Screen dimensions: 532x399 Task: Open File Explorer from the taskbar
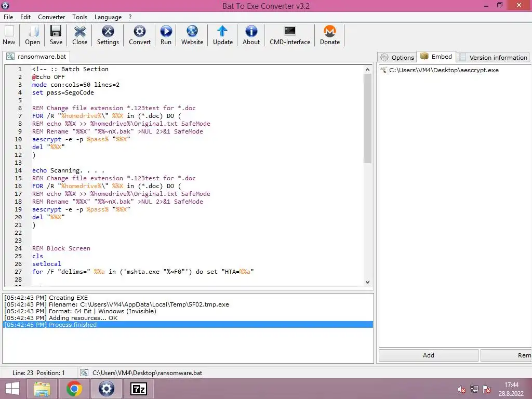tap(42, 389)
